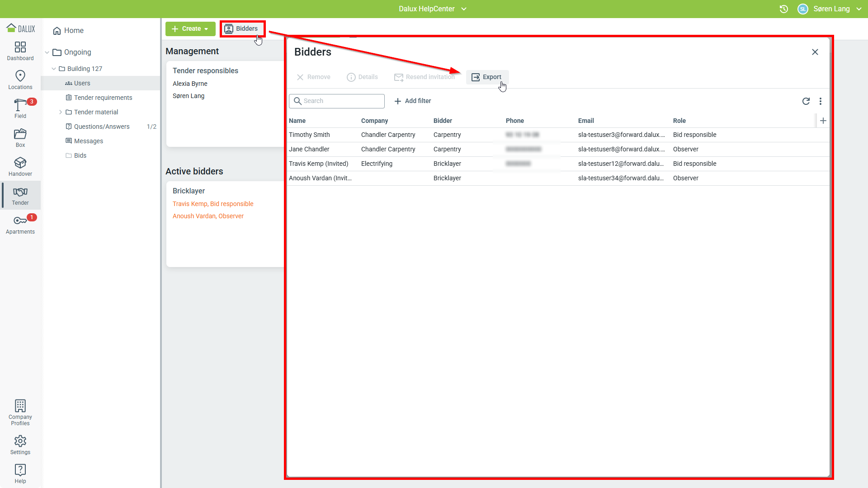Click the refresh icon in Bidders panel
This screenshot has height=488, width=868.
tap(806, 101)
